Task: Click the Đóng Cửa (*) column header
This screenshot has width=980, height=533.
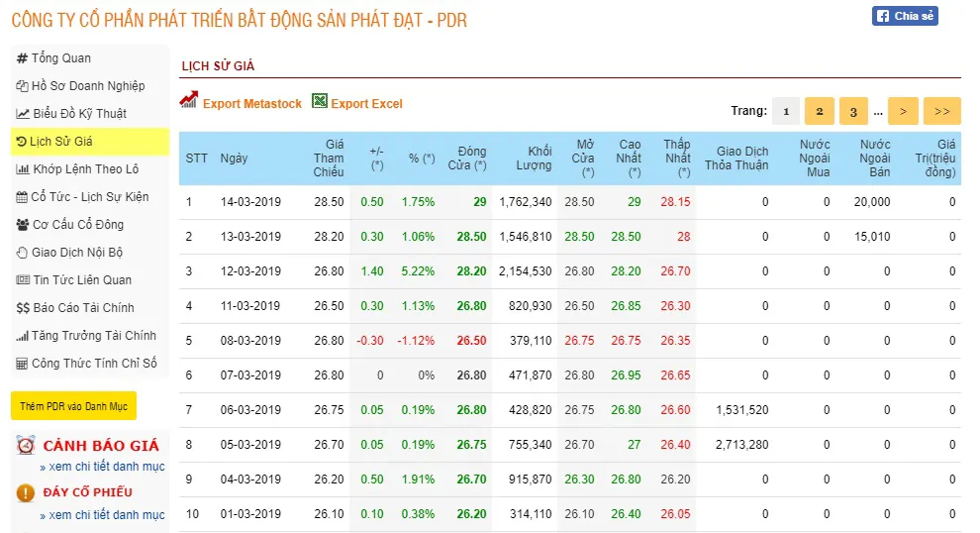Action: (467, 159)
